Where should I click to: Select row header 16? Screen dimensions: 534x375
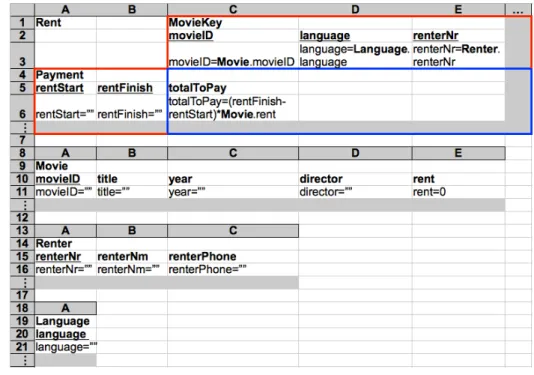(22, 269)
